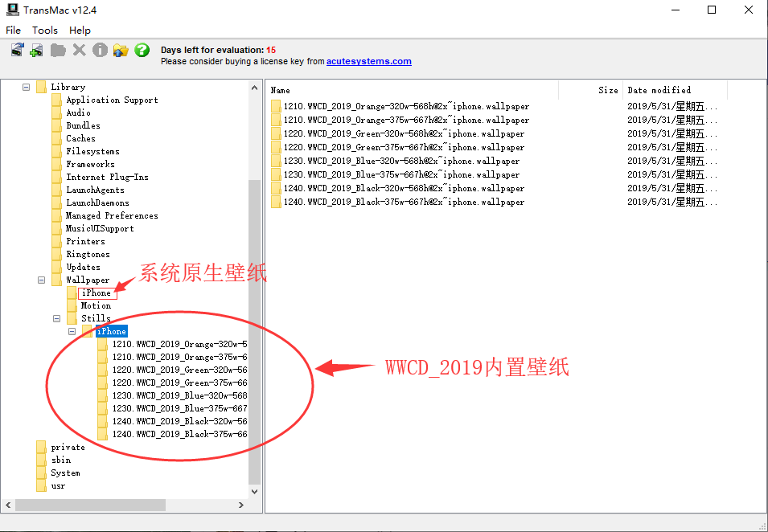Screen dimensions: 768x532
Task: Click folder icon of 1220 Green-375w in file list
Action: click(x=277, y=147)
